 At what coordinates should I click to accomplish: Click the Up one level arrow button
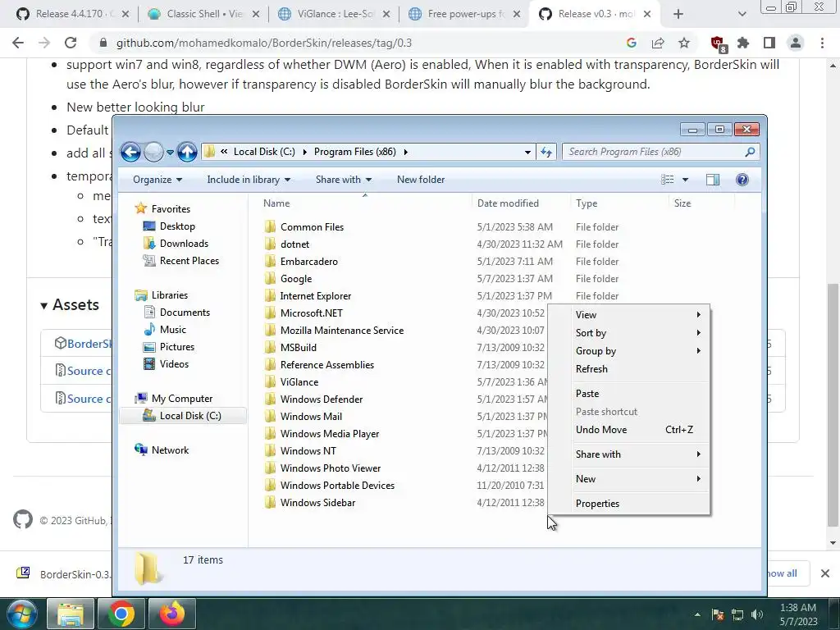(x=187, y=152)
